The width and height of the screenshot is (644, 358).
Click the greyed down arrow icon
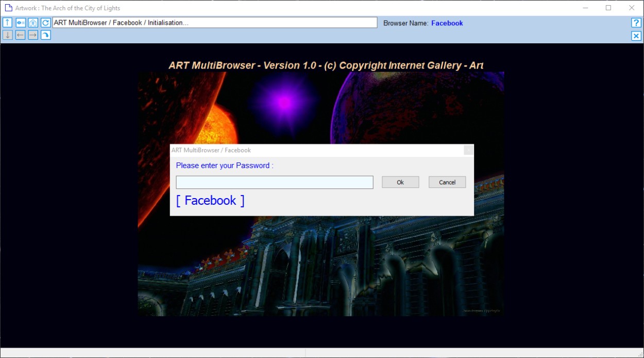[8, 35]
